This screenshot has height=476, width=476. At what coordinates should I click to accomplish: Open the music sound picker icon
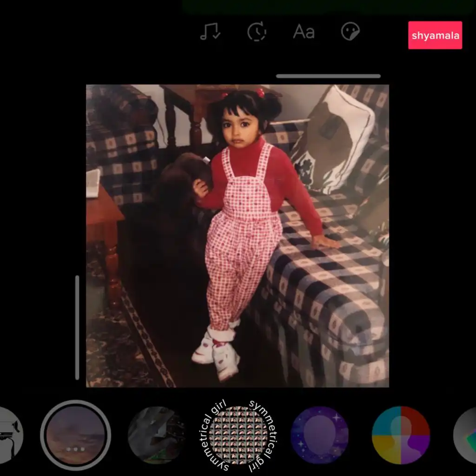pyautogui.click(x=210, y=31)
